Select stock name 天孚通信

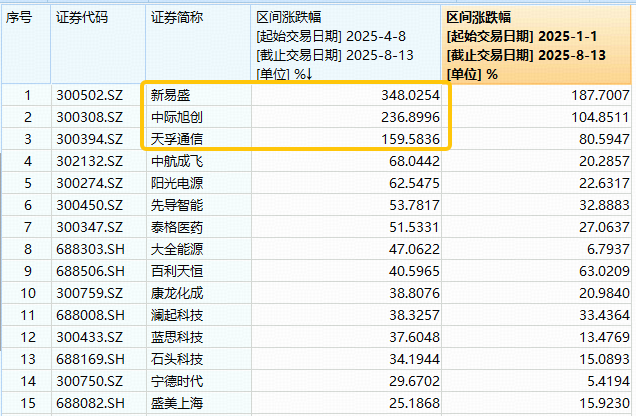click(177, 139)
